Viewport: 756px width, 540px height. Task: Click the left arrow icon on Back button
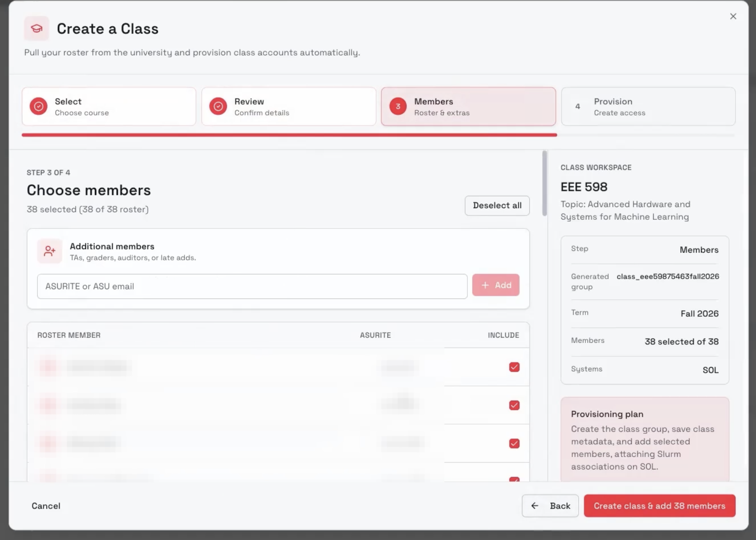click(535, 506)
